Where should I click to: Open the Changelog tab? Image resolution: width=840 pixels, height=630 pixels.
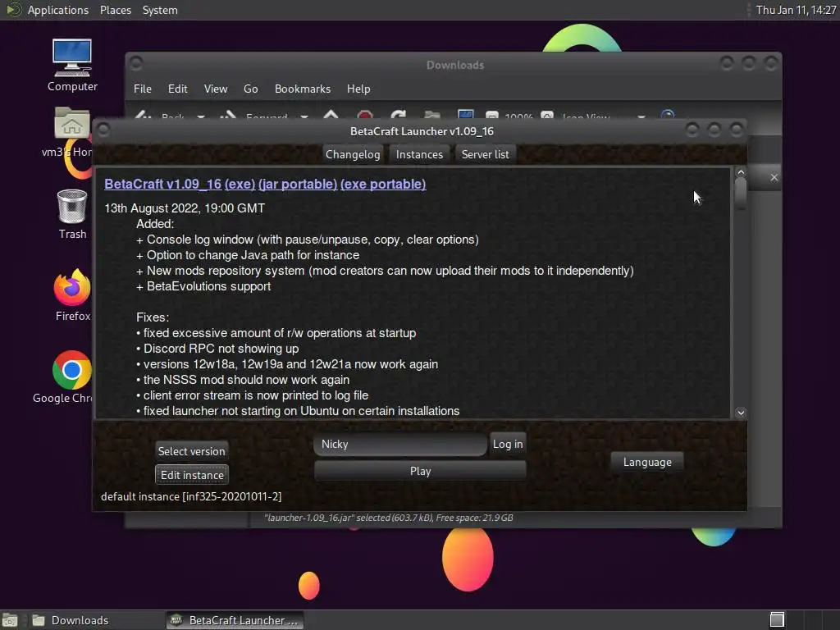[353, 154]
